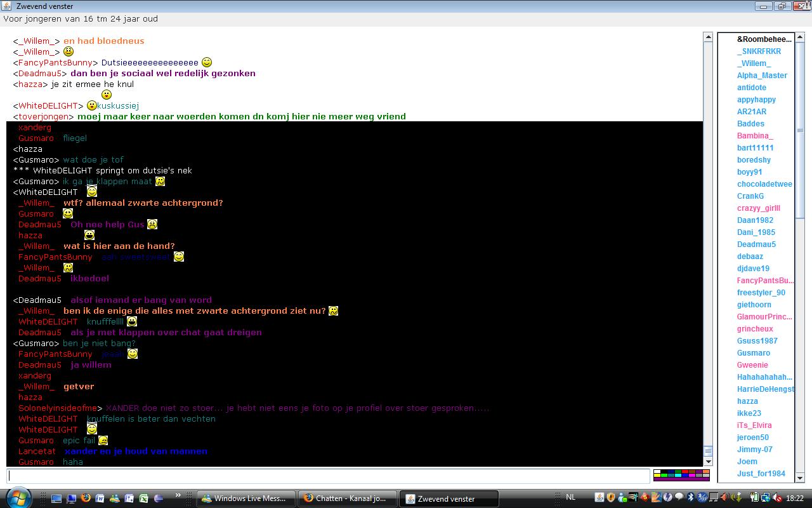This screenshot has width=812, height=508.
Task: Select user GlamourPrinc... in the list
Action: (x=764, y=317)
